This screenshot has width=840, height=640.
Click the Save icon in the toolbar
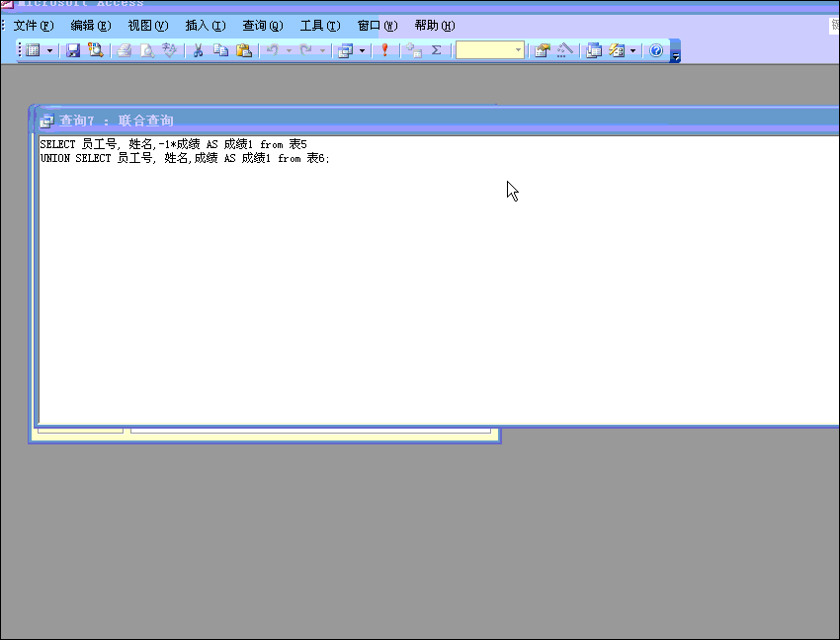click(73, 50)
